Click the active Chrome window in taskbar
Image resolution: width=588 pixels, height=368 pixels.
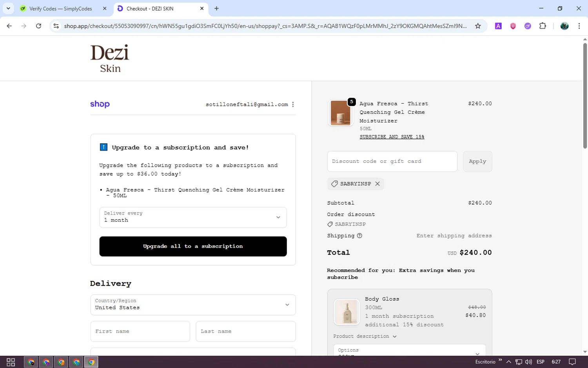pos(91,362)
